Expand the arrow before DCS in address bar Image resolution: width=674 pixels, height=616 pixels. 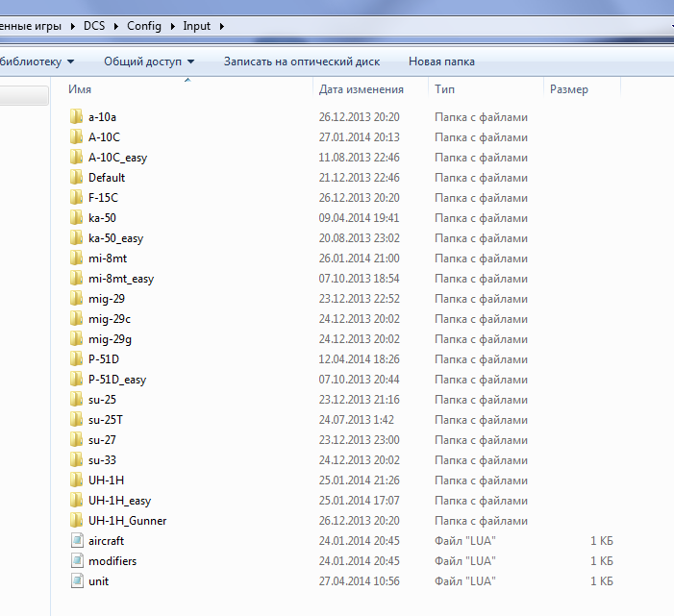pos(73,26)
